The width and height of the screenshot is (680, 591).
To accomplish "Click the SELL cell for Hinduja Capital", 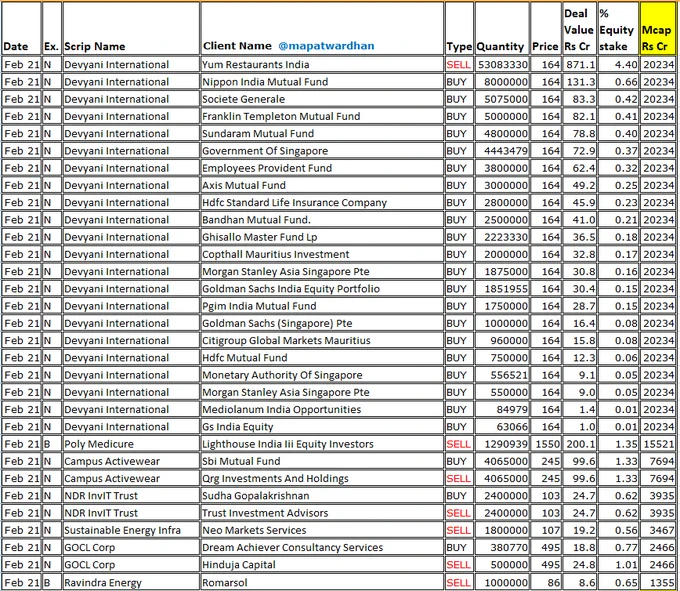I will (459, 565).
